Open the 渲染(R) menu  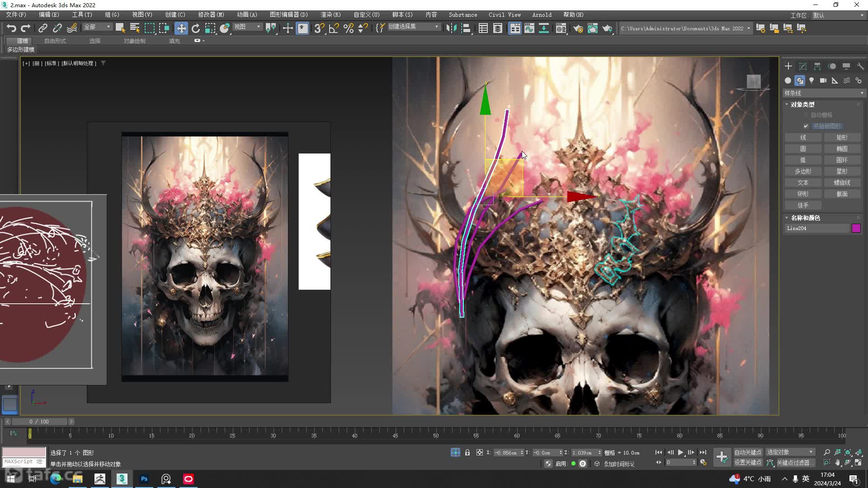coord(331,15)
